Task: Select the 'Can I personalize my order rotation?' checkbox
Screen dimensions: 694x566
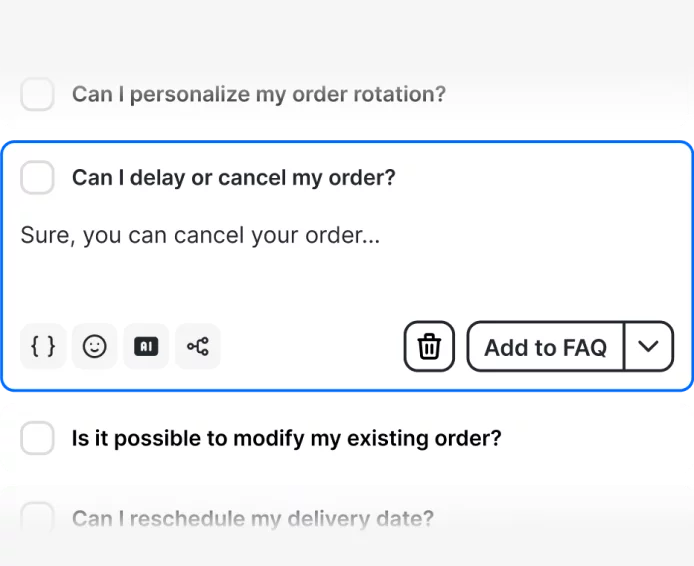Action: [x=38, y=95]
